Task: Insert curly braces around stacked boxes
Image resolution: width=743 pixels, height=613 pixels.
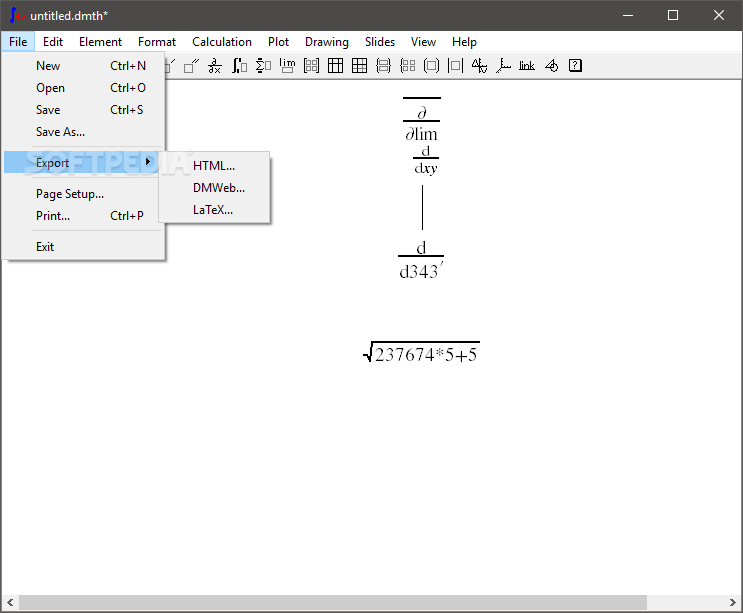Action: point(383,66)
